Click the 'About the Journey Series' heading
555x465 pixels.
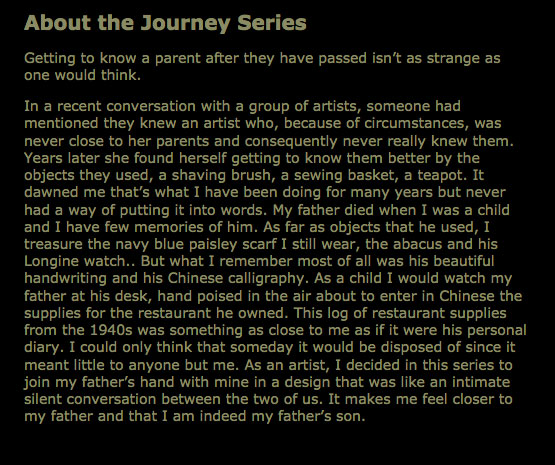[x=165, y=23]
